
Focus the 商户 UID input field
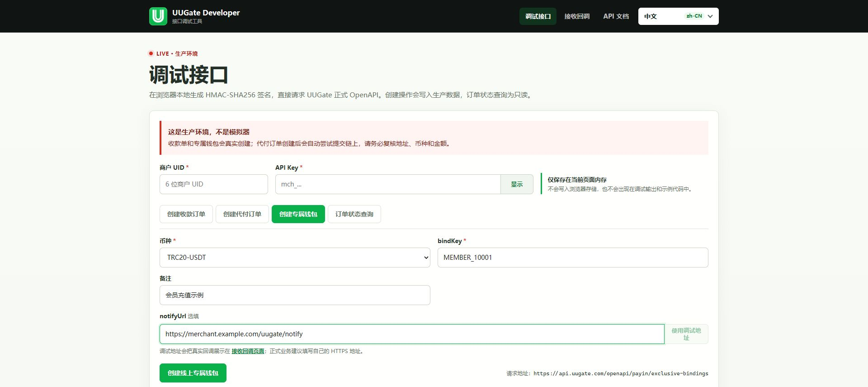point(214,184)
